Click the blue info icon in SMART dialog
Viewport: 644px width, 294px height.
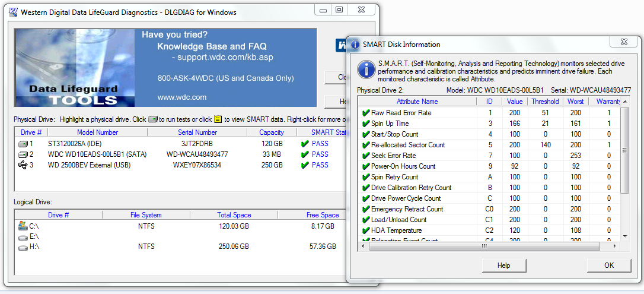[x=366, y=69]
